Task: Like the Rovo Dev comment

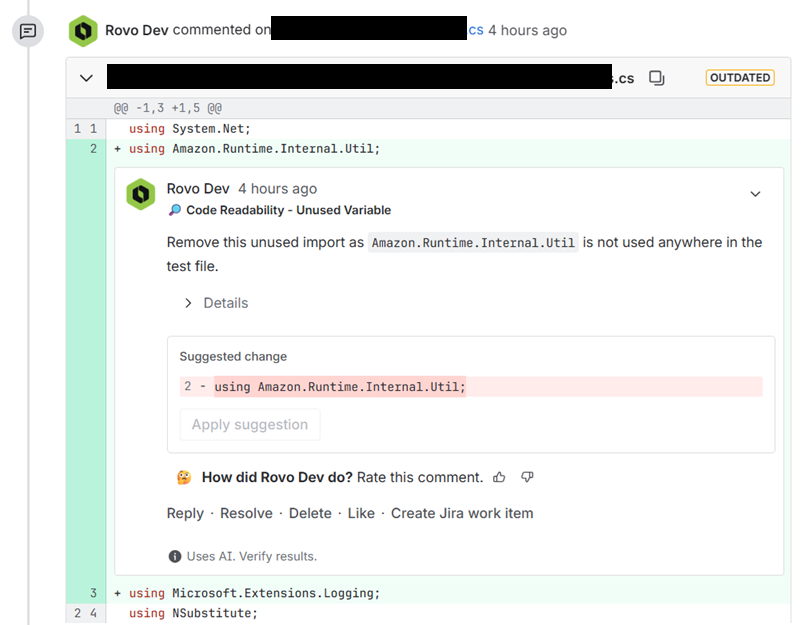Action: (x=360, y=513)
